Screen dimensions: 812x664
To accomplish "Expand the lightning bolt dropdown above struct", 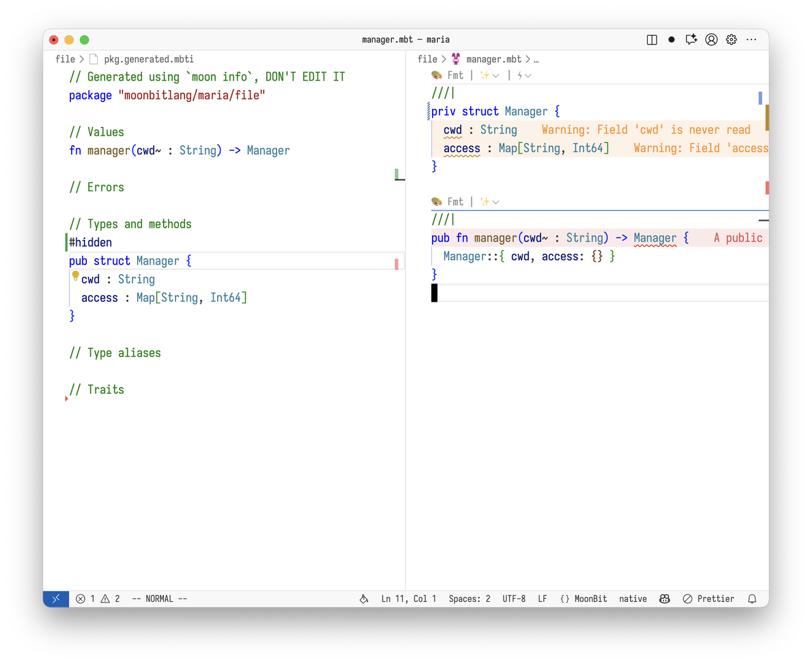I will 523,75.
